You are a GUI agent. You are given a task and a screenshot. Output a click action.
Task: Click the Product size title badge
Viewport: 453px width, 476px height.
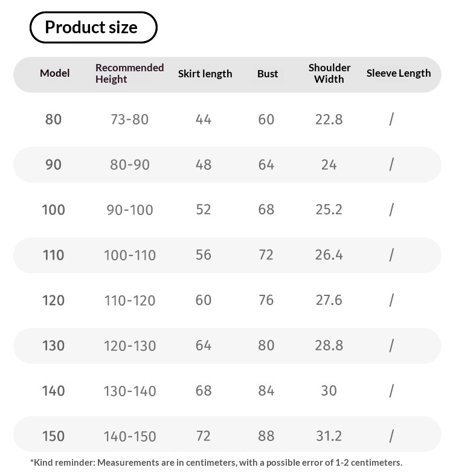click(x=93, y=27)
